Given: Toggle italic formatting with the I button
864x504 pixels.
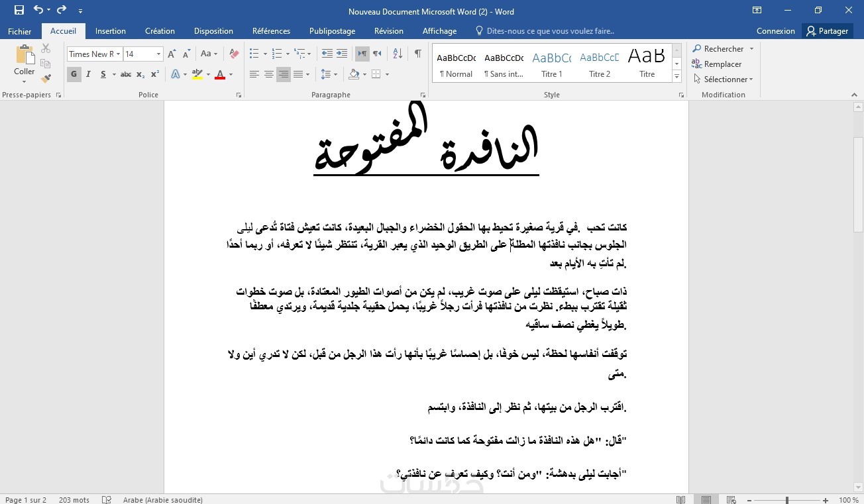Looking at the screenshot, I should 89,74.
